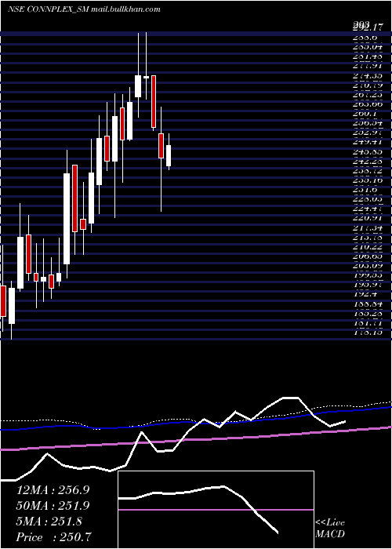392x549 pixels.
Task: Select the 12MA : 256.9 label
Action: (x=53, y=490)
